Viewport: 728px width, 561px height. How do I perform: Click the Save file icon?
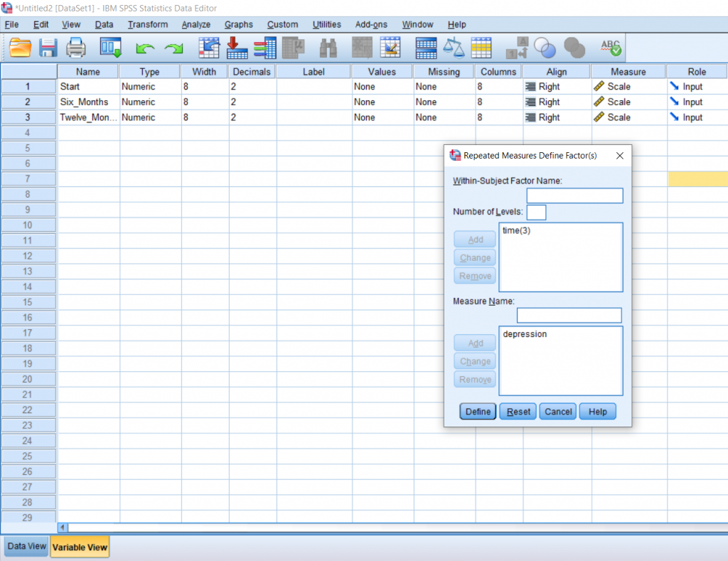[x=48, y=48]
